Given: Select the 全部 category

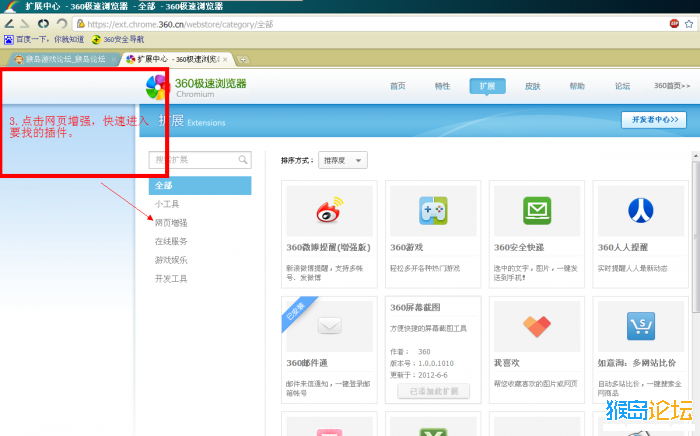Looking at the screenshot, I should (x=200, y=185).
